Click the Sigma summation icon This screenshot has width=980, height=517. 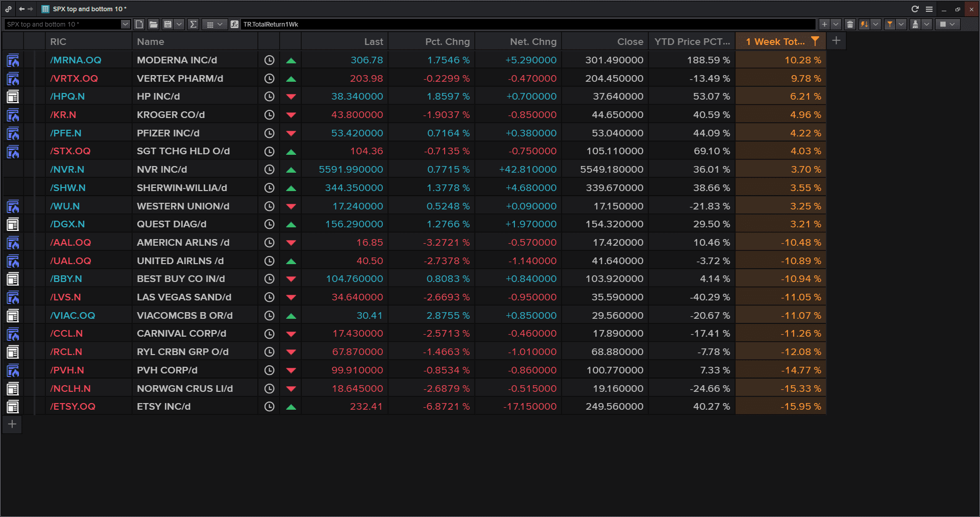[x=193, y=24]
